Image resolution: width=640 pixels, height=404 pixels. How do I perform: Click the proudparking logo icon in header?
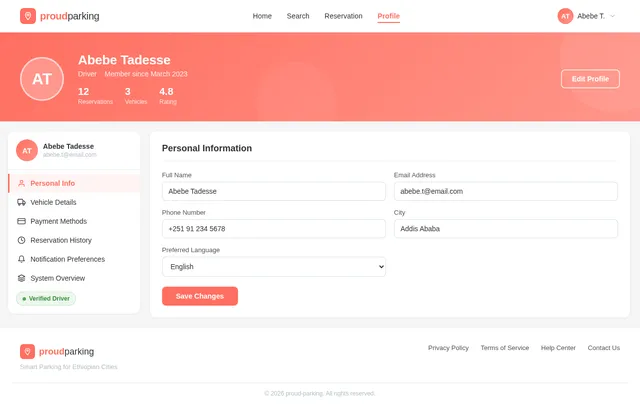pyautogui.click(x=28, y=16)
